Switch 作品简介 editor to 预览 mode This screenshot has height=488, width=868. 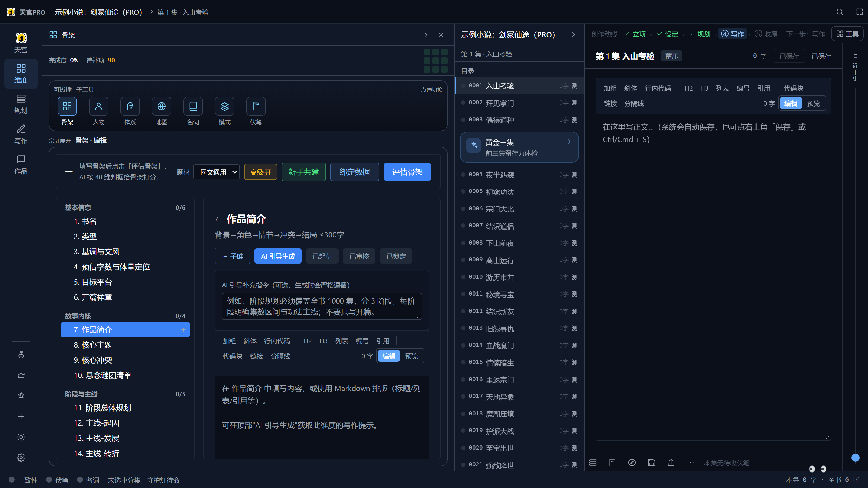(411, 356)
